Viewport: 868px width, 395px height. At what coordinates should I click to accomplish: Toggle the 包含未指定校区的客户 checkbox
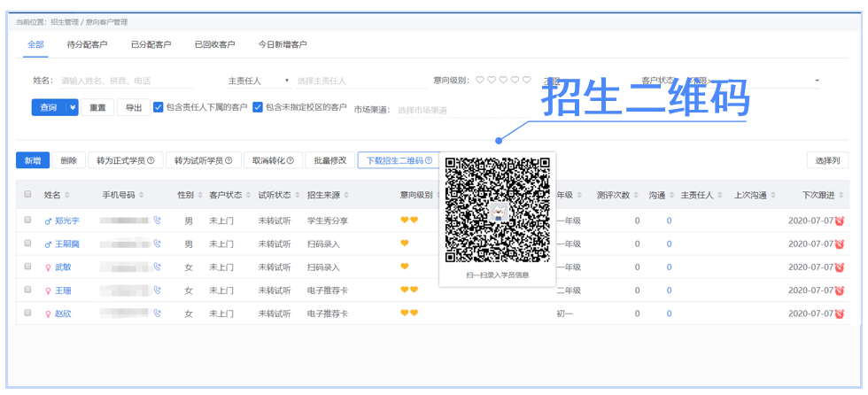(x=258, y=107)
